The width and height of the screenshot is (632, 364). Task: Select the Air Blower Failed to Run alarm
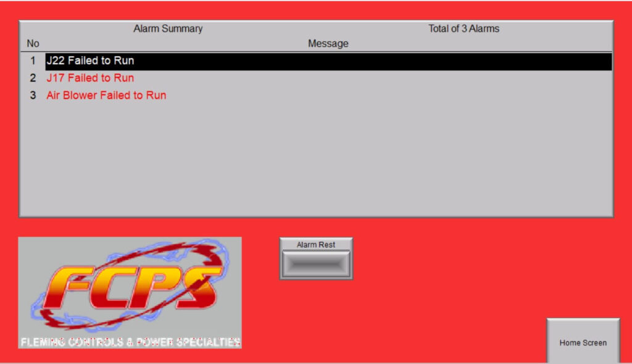(x=106, y=96)
